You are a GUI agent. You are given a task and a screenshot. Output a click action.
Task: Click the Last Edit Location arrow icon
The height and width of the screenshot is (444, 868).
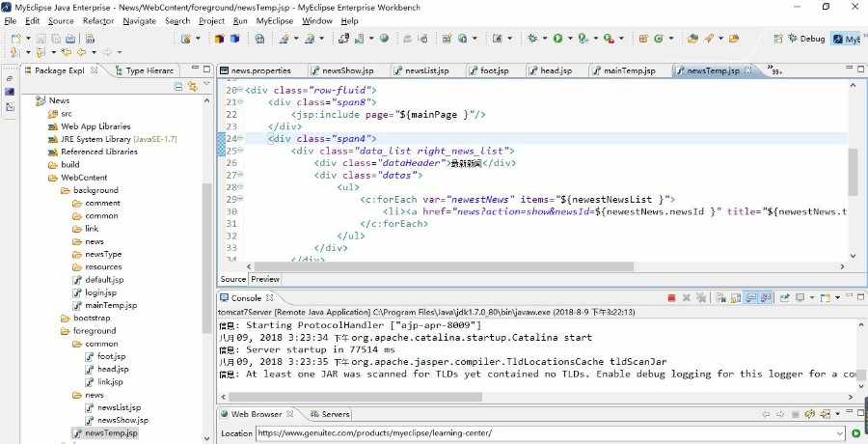pos(67,52)
